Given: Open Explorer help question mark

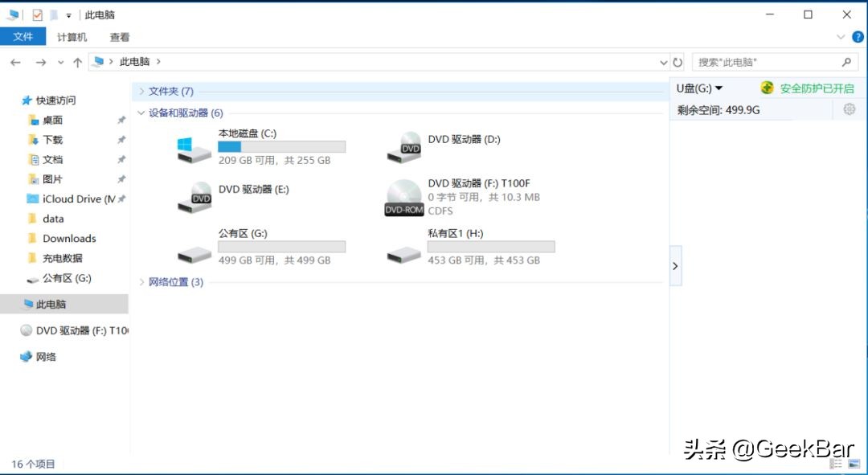Looking at the screenshot, I should click(858, 37).
